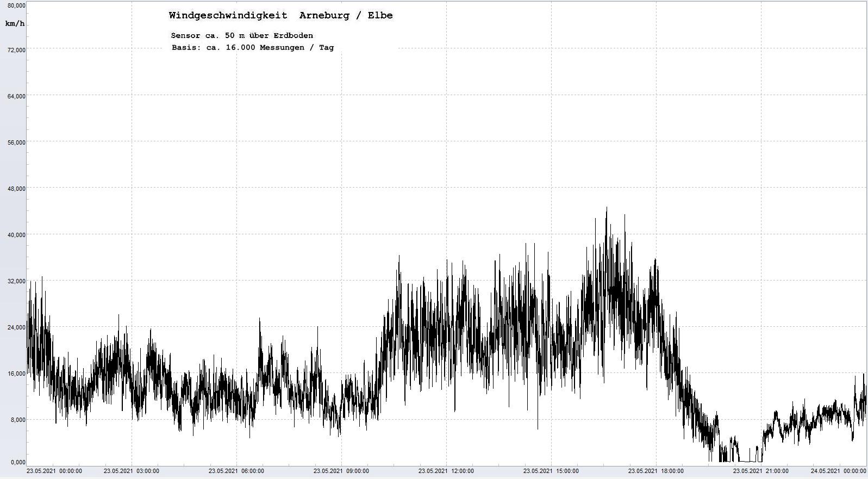Click the 48,000 y-axis label

click(16, 189)
